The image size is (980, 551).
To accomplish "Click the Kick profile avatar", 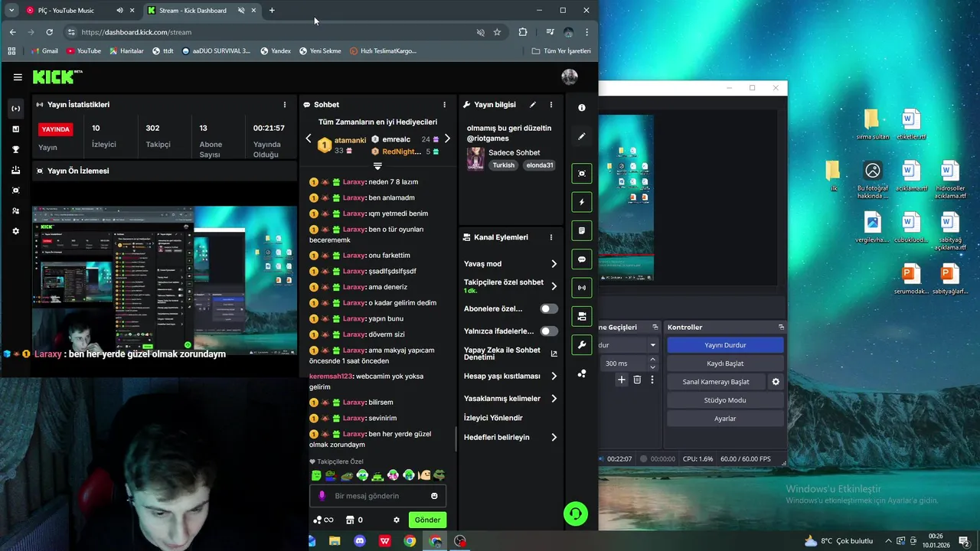I will 569,77.
